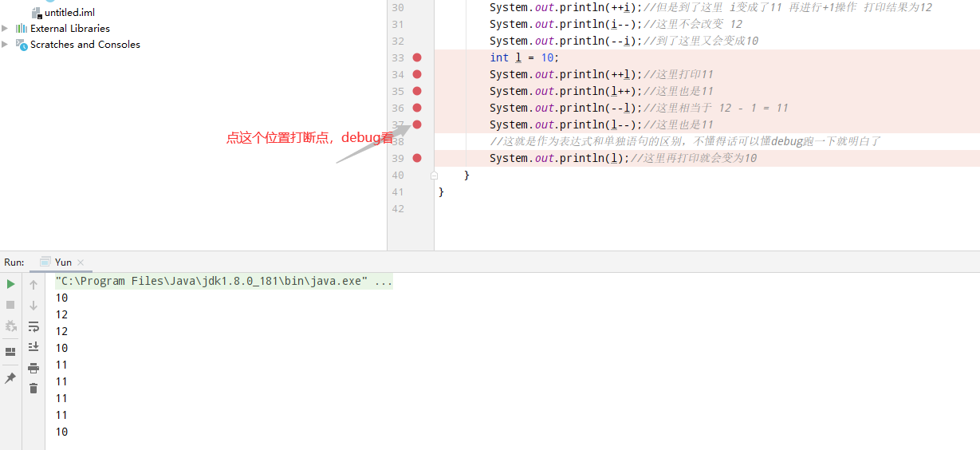The image size is (980, 450).
Task: Click the println(++i) code line
Action: pos(566,7)
